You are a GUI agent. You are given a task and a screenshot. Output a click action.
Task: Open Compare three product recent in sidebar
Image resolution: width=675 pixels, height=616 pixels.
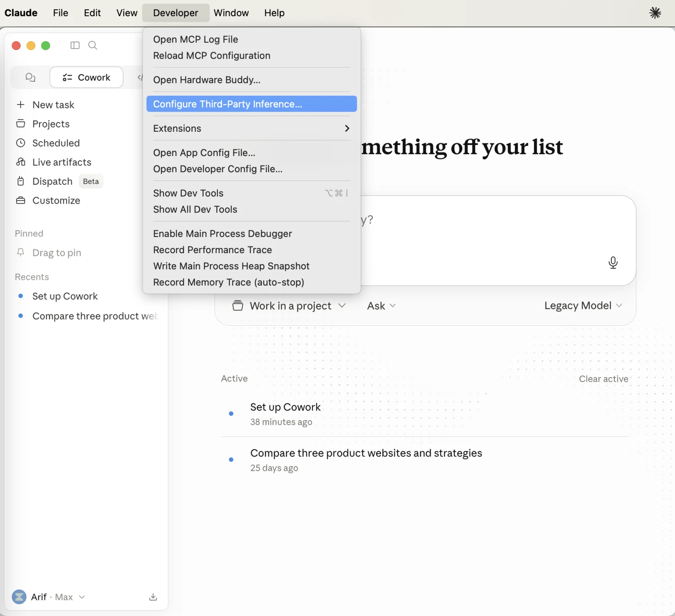click(x=94, y=316)
